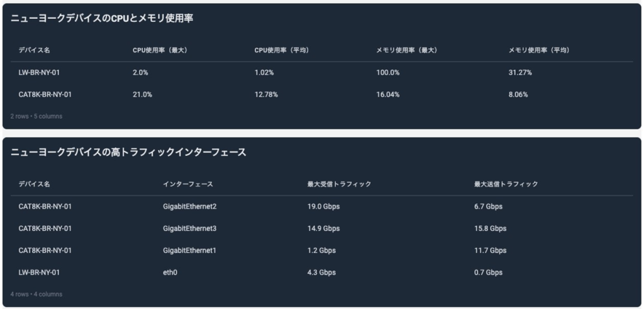The height and width of the screenshot is (309, 644).
Task: Click the 100.0% memory max value
Action: point(387,72)
